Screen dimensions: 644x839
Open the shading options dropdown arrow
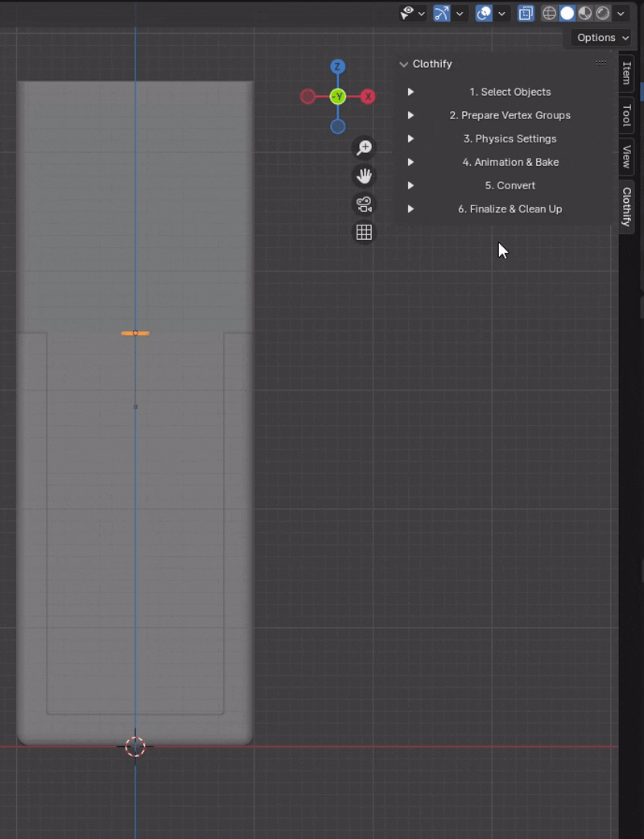tap(621, 14)
